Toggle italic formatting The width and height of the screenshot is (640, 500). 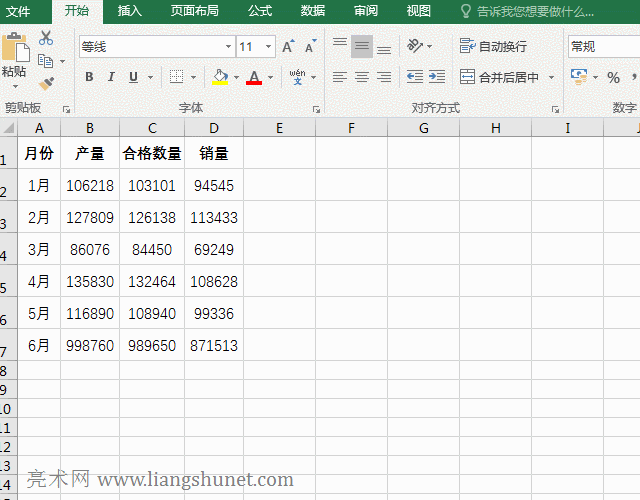click(111, 77)
